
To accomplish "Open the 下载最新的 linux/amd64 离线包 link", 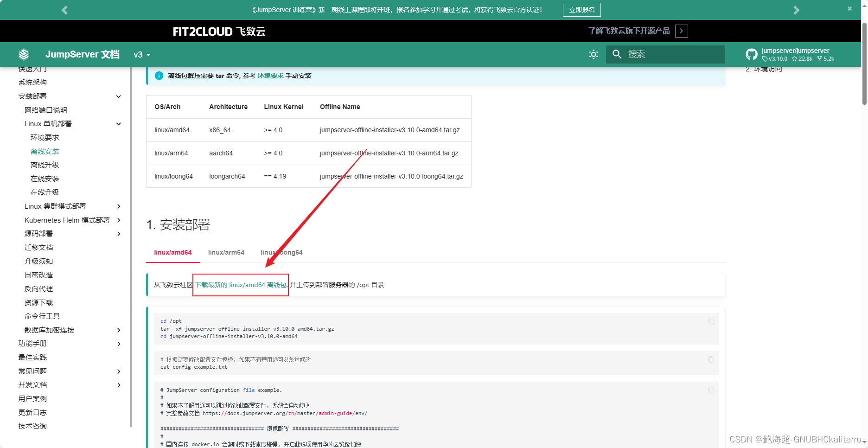I will 240,285.
